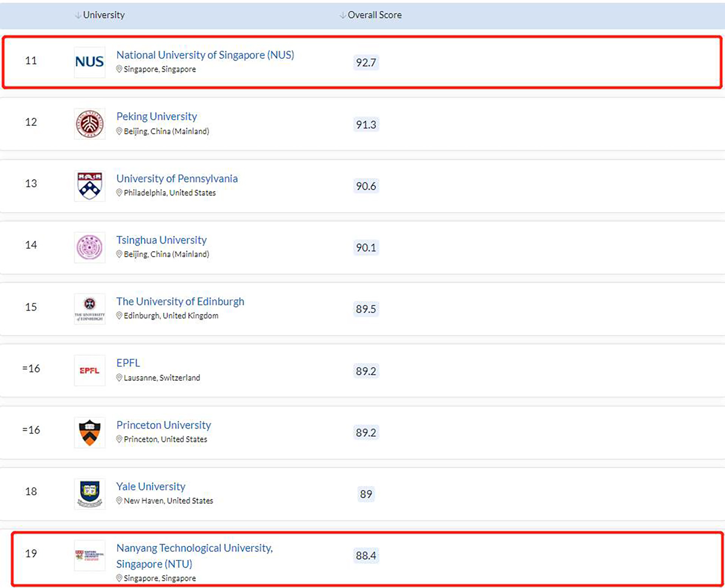Screen dimensions: 725x588
Task: Click rank number 18
Action: pos(31,492)
